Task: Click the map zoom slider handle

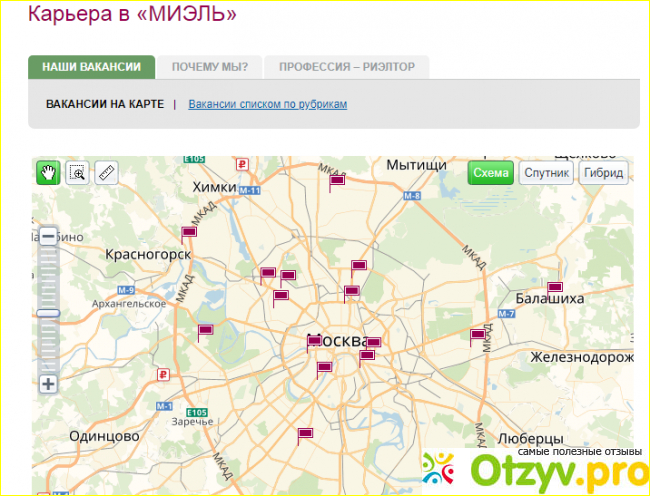Action: 48,313
